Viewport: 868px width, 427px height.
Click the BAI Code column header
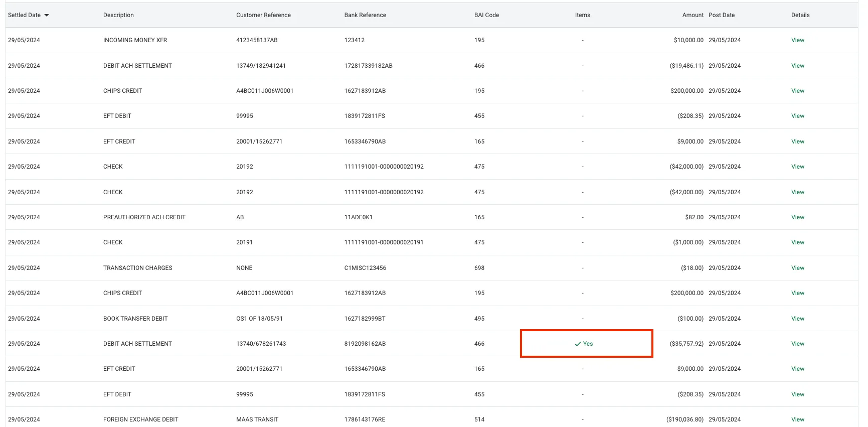coord(486,15)
